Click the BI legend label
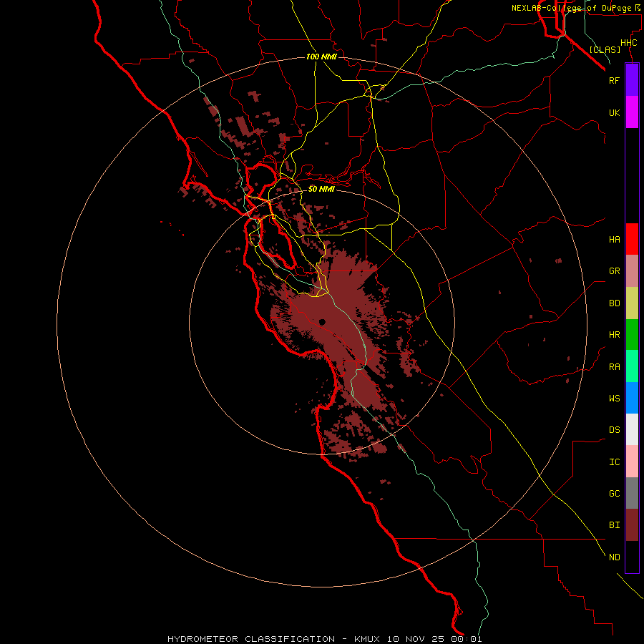The image size is (644, 644). pos(615,525)
